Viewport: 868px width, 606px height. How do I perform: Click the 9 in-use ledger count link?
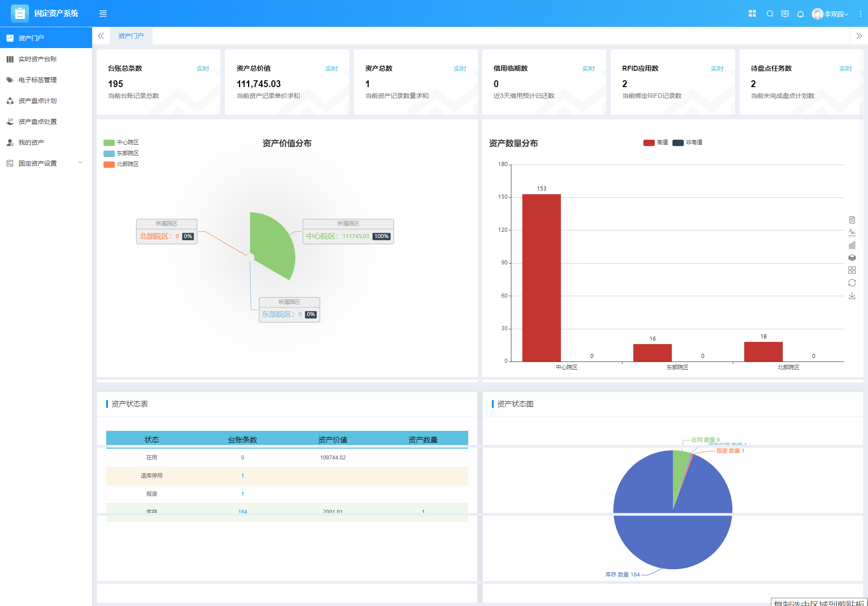tap(242, 458)
